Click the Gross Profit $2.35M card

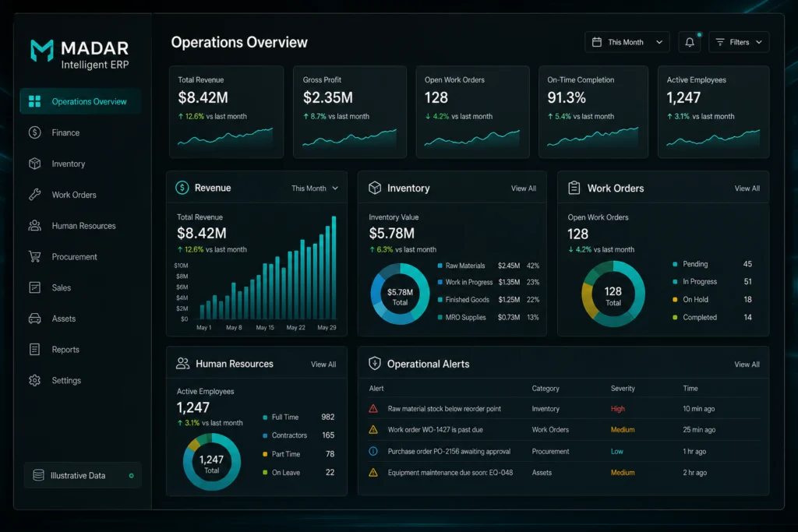point(350,112)
